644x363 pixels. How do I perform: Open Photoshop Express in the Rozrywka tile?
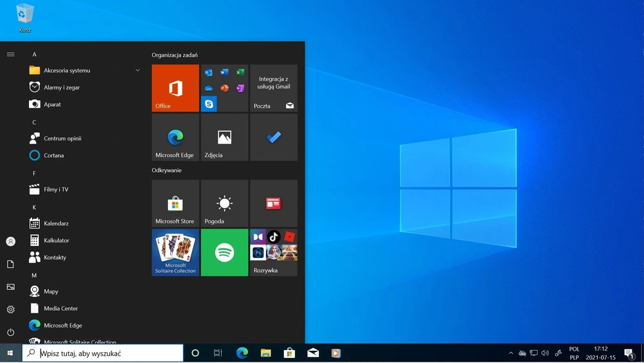[x=258, y=252]
